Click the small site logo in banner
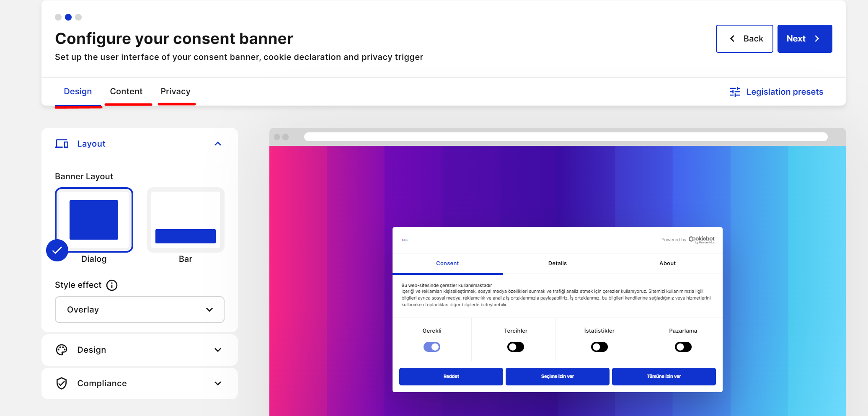This screenshot has height=416, width=868. pyautogui.click(x=405, y=240)
